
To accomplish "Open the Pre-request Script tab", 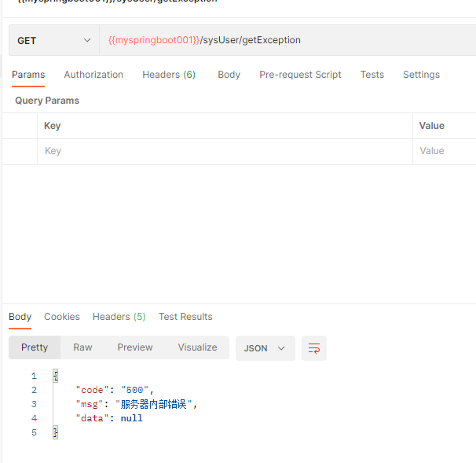I will pos(300,75).
